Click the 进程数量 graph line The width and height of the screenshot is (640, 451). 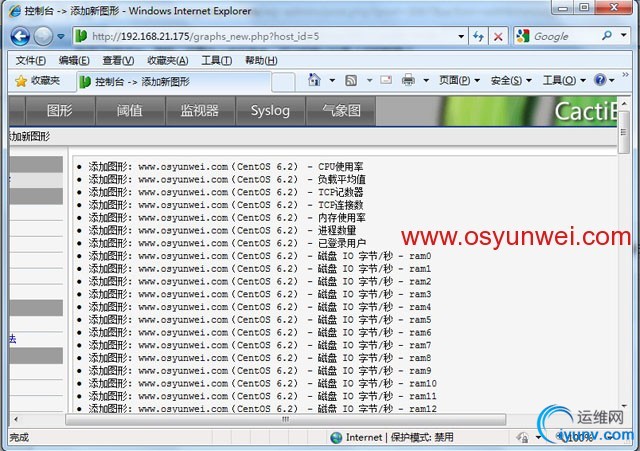click(222, 230)
